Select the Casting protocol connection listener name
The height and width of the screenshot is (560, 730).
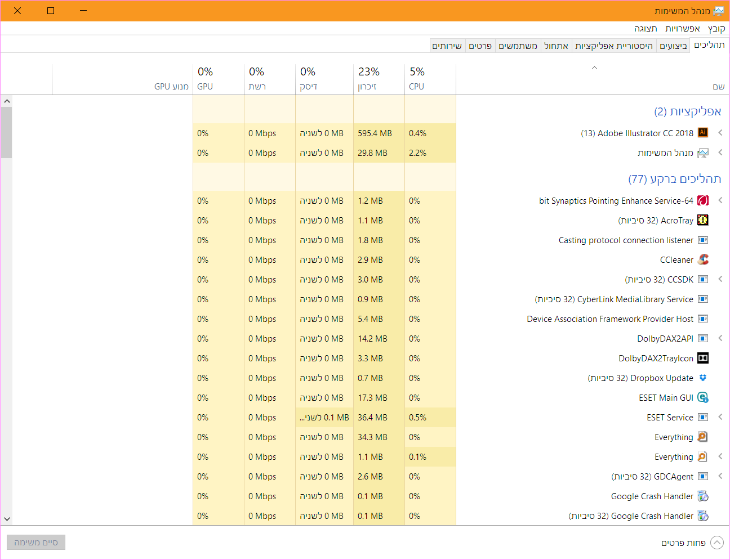point(626,240)
